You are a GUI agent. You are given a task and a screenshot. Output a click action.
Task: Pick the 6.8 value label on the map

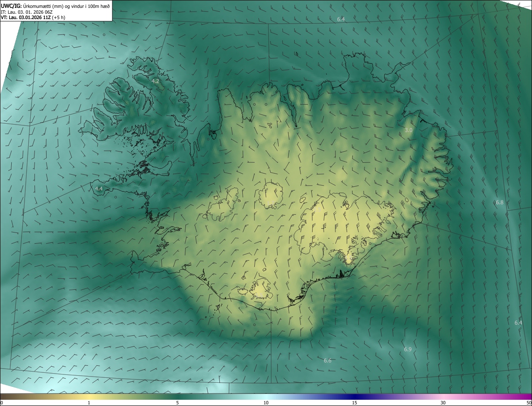500,202
